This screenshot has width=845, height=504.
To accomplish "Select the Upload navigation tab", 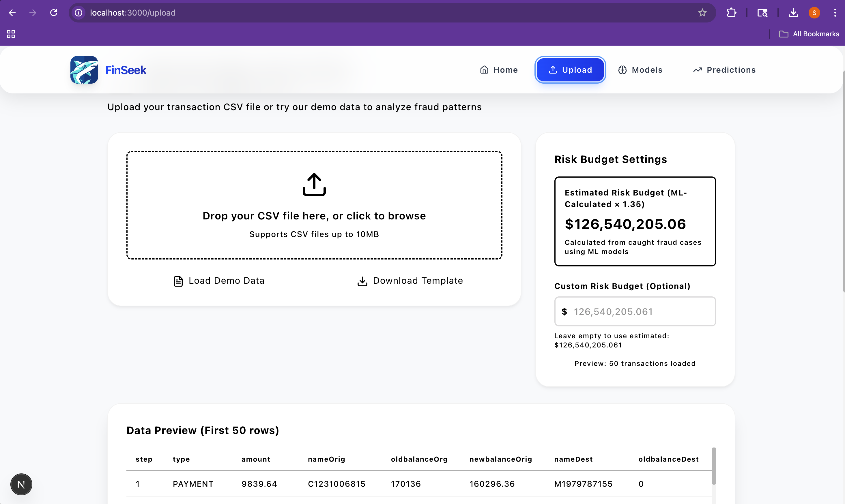I will (x=570, y=70).
